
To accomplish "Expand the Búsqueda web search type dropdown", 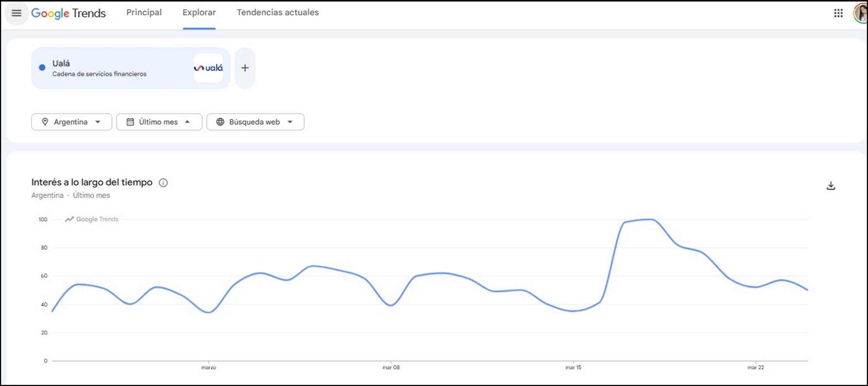I will [x=255, y=122].
